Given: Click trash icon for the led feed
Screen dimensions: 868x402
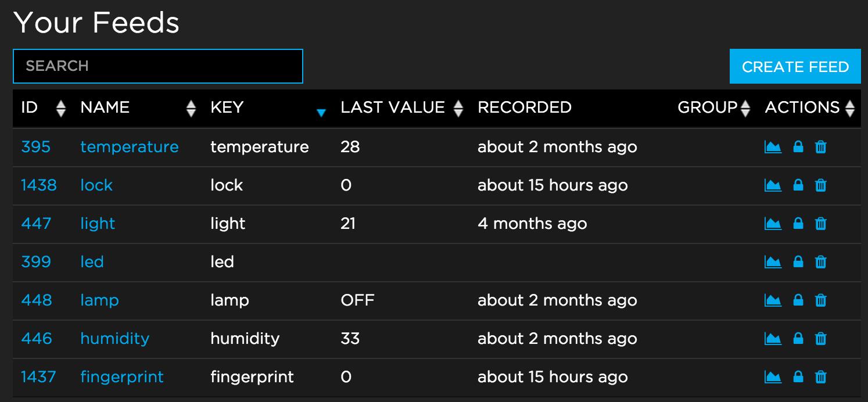Looking at the screenshot, I should click(x=820, y=262).
